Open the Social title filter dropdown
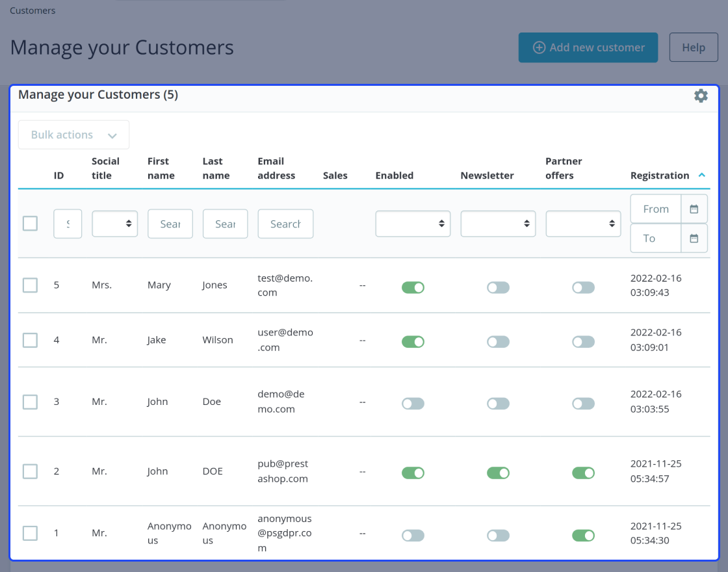Image resolution: width=728 pixels, height=572 pixels. click(114, 224)
